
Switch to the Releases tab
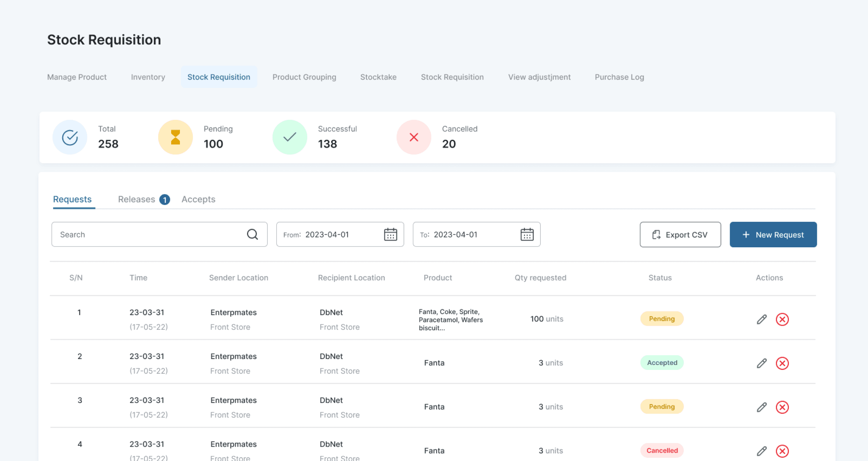tap(136, 199)
